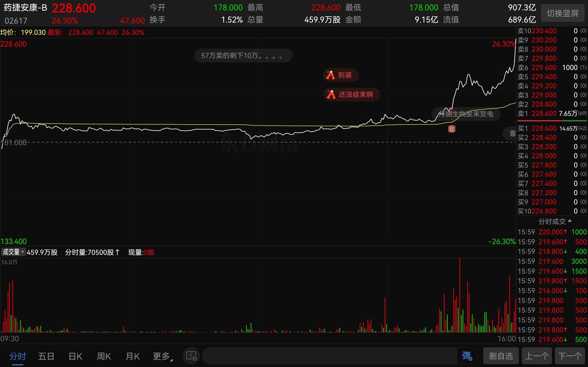Open the 成交量 indicator dropdown
This screenshot has width=588, height=367.
click(x=13, y=252)
